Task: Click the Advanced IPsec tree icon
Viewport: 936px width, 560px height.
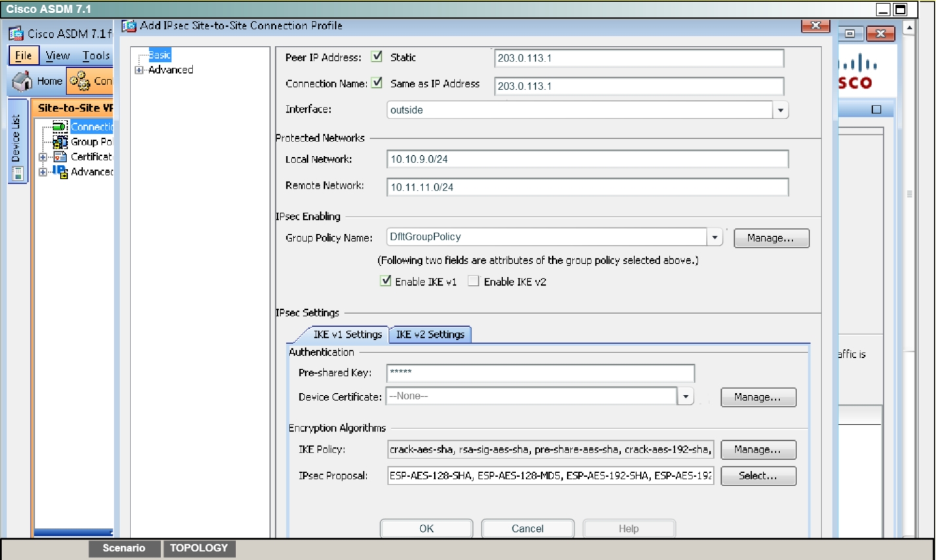Action: coord(60,172)
